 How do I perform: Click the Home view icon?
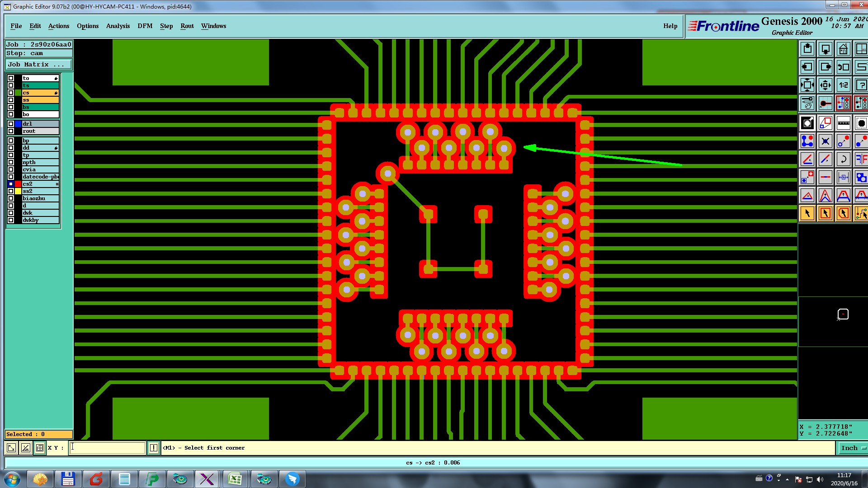843,49
